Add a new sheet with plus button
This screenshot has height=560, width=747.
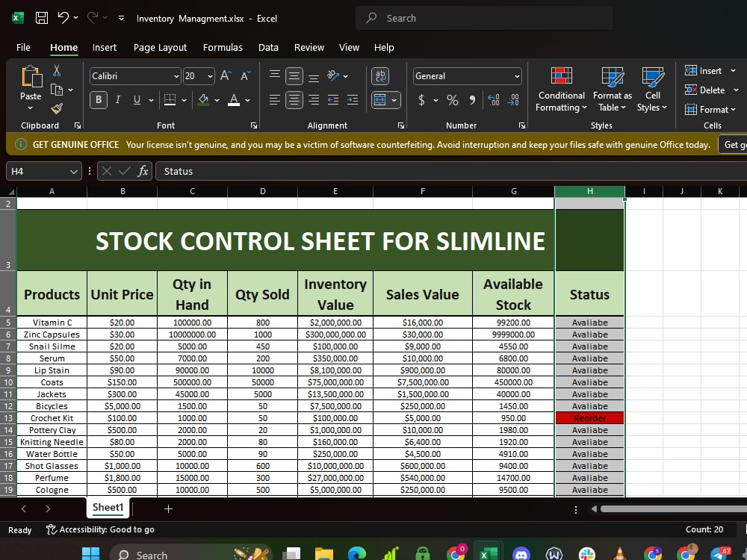tap(168, 508)
